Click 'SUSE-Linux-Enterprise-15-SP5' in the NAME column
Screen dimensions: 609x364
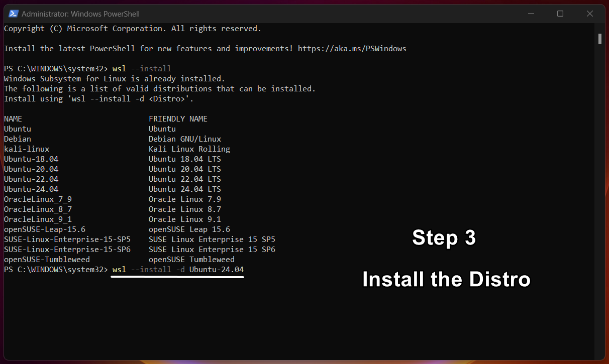pos(67,239)
